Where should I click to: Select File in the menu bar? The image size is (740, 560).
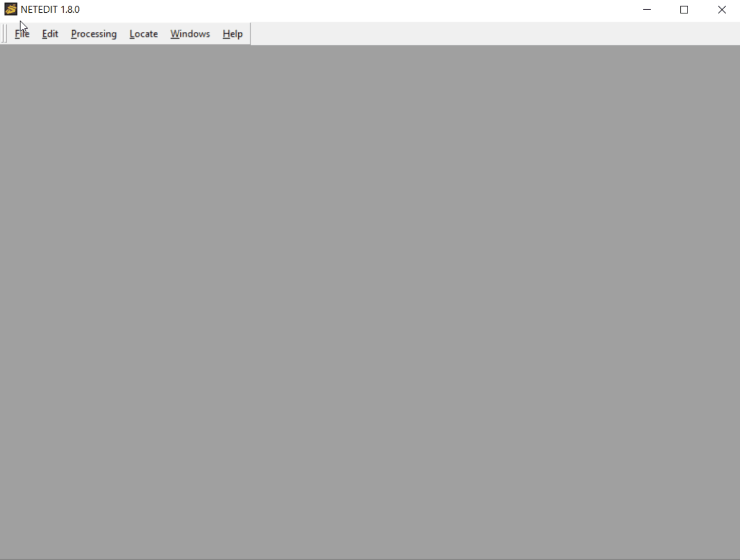click(x=22, y=34)
